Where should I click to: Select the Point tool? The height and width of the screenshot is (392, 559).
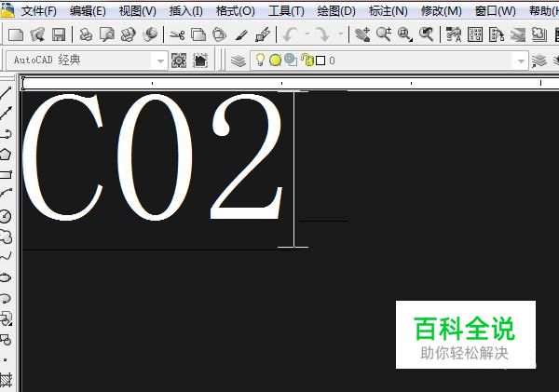(x=6, y=360)
